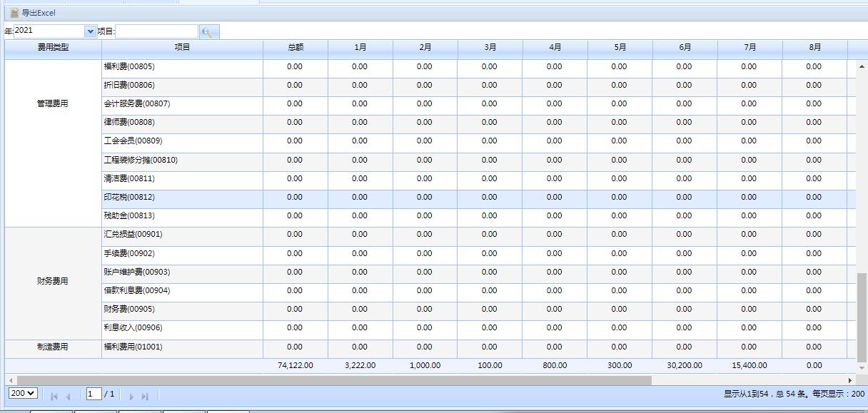The image size is (868, 413).
Task: Click the horizontal scrollbar left arrow
Action: [x=10, y=380]
